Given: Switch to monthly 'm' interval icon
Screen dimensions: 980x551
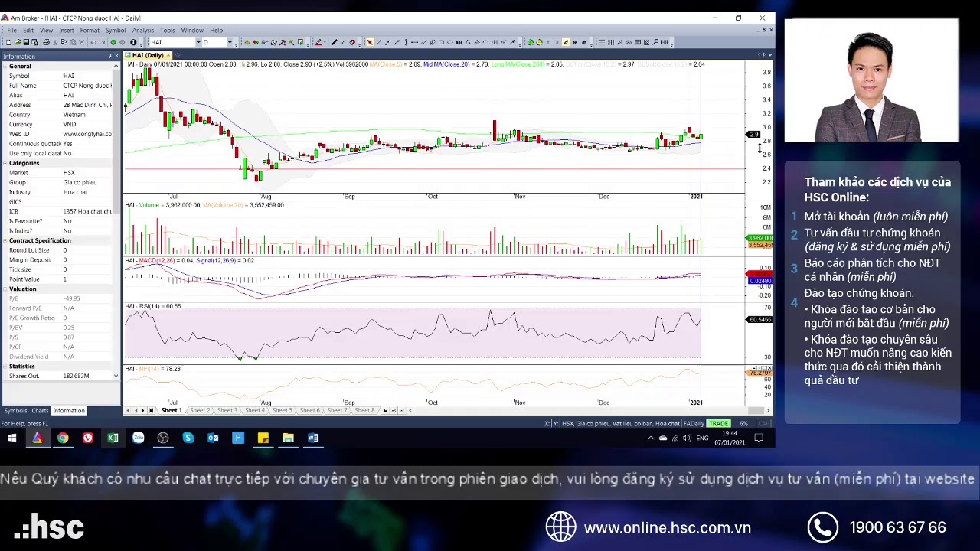Looking at the screenshot, I should 584,42.
